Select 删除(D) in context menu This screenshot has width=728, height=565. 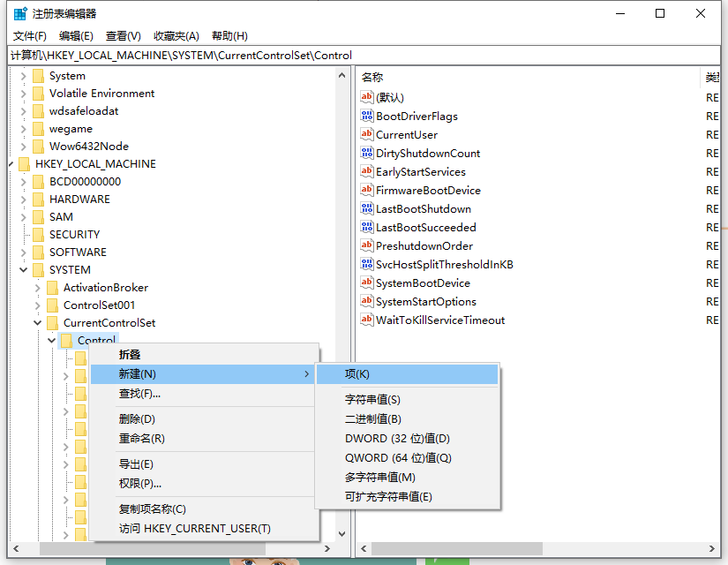point(204,419)
